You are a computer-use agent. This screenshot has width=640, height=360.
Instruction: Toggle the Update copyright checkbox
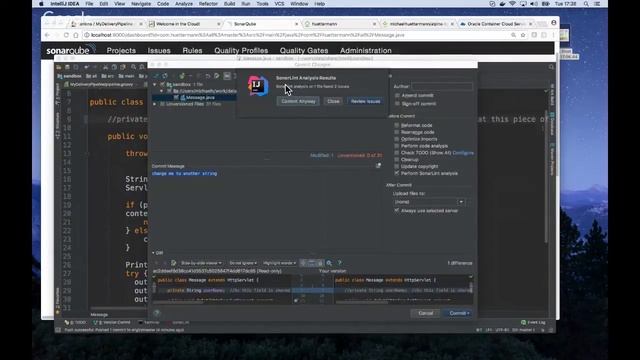click(x=397, y=167)
